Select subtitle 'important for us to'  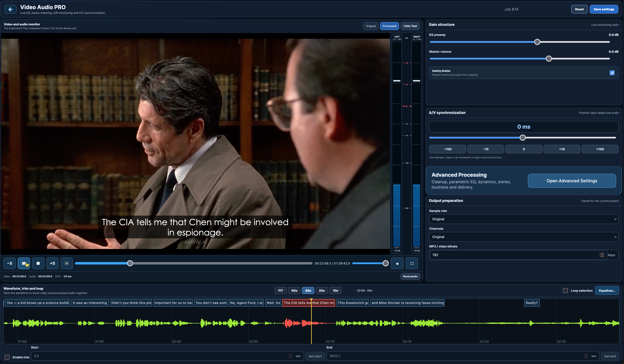[173, 303]
